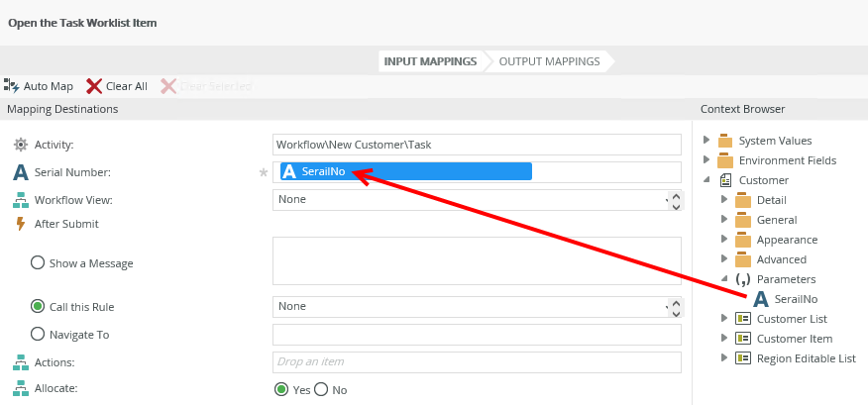Click the Actions drop an item field
Image resolution: width=868 pixels, height=405 pixels.
tap(477, 362)
